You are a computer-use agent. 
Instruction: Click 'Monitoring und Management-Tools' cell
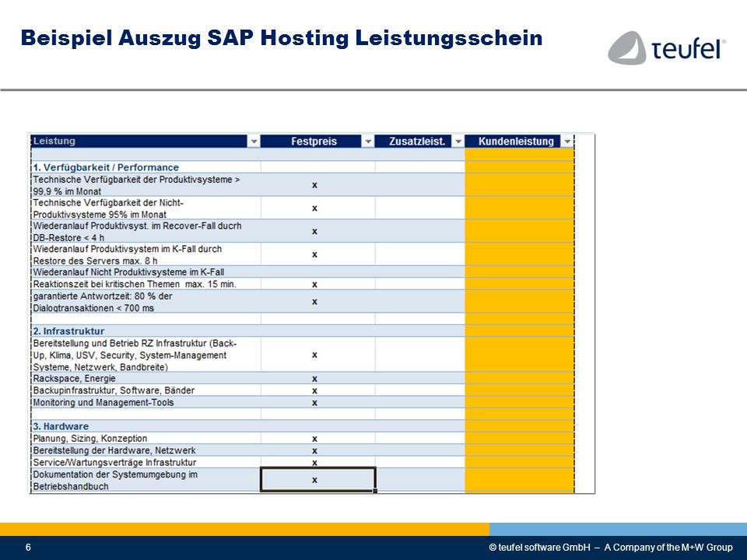(146, 402)
